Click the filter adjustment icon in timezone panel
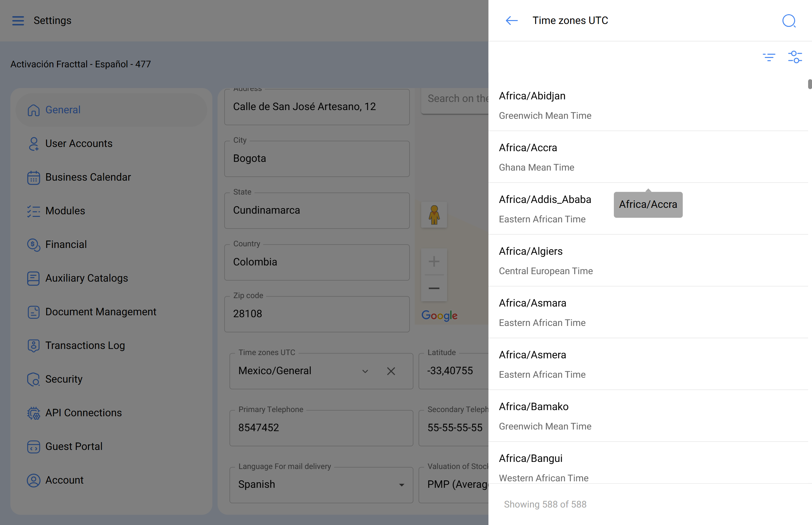812x525 pixels. click(x=795, y=57)
